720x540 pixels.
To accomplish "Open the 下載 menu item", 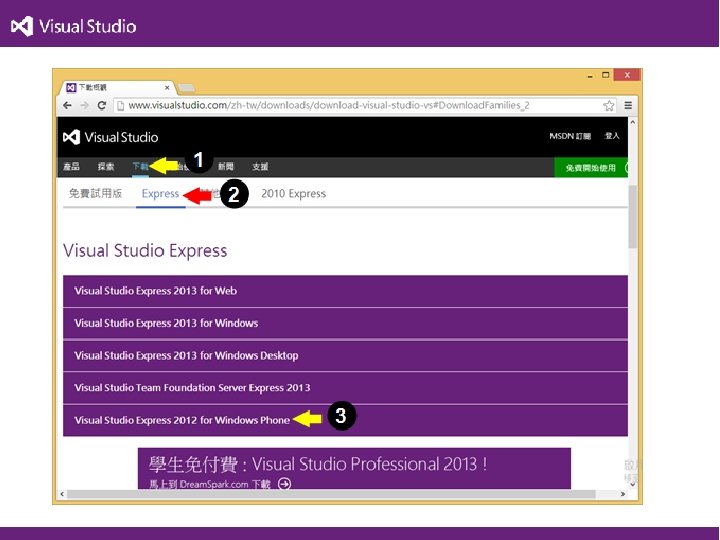I will point(140,166).
